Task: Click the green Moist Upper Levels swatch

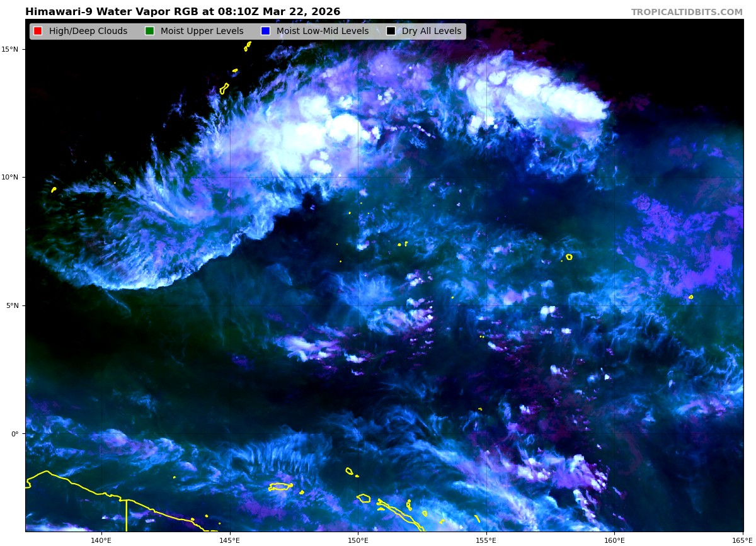Action: tap(149, 31)
